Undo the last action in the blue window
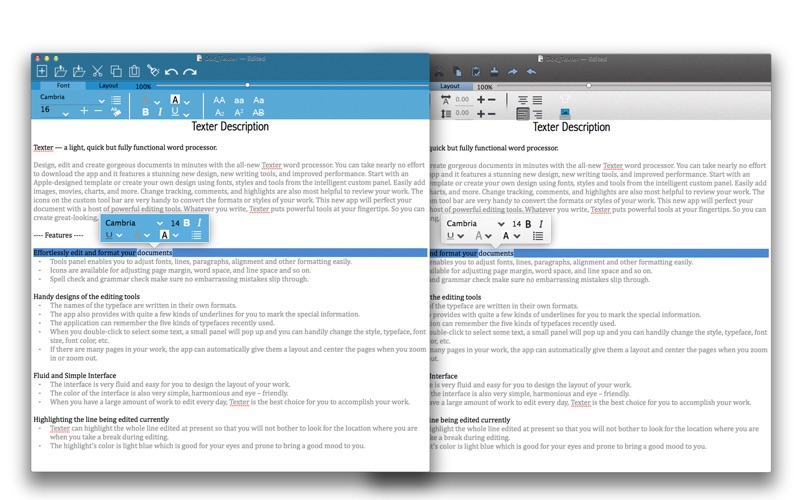 coord(171,72)
